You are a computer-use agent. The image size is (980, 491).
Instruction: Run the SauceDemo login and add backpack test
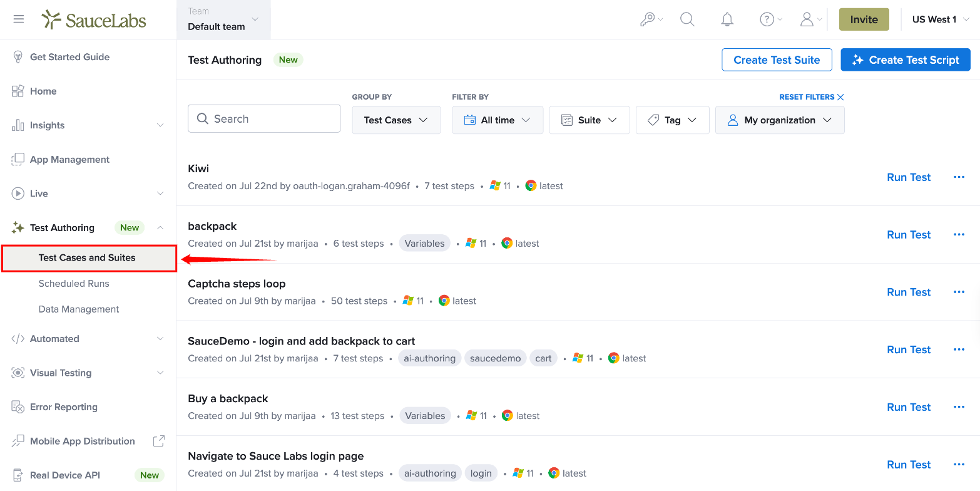[x=909, y=349]
